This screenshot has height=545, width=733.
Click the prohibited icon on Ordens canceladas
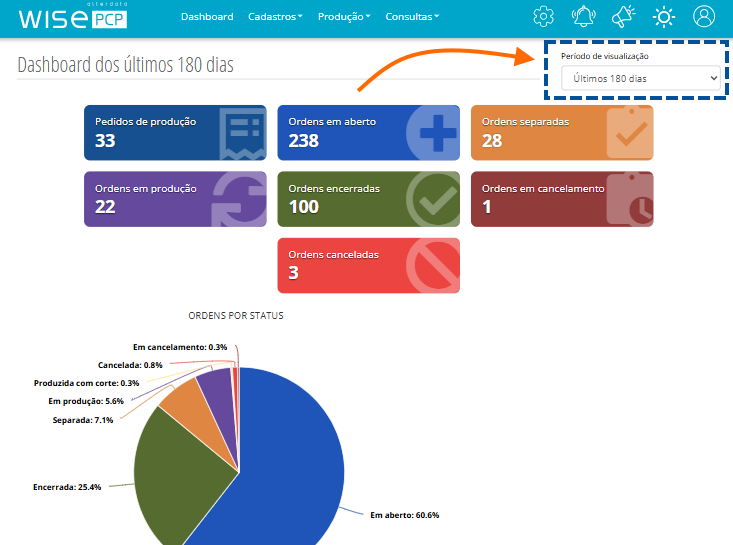click(433, 266)
